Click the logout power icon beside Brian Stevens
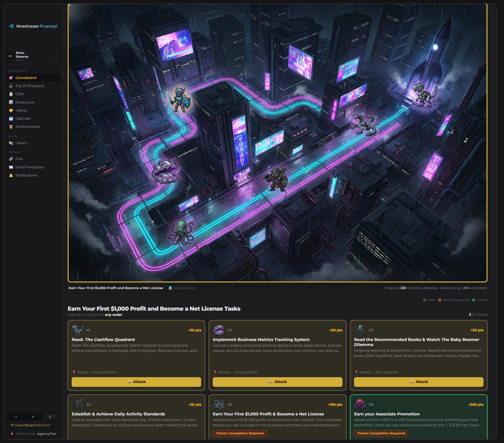 point(56,56)
